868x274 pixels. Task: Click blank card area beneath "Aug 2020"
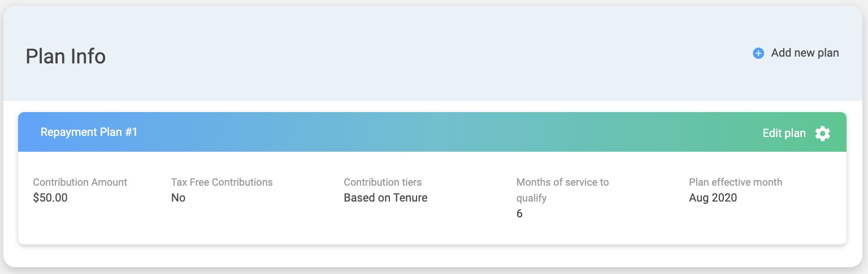coord(735,226)
